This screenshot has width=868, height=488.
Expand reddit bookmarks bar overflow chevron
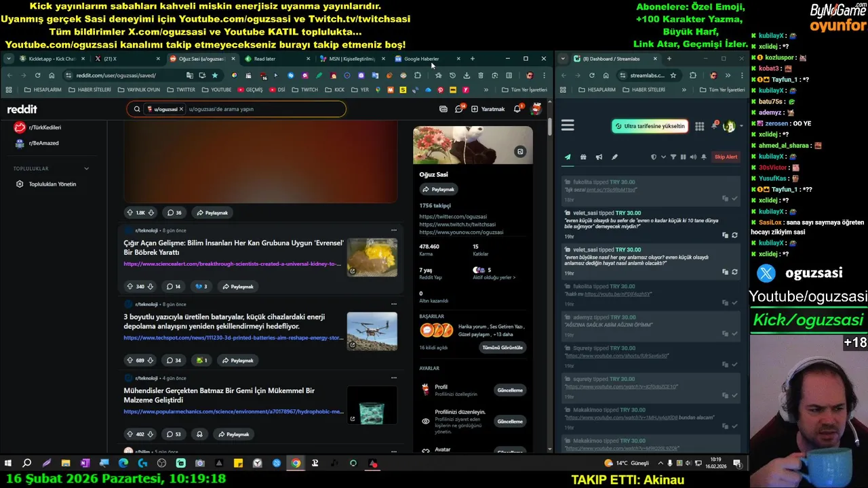pyautogui.click(x=486, y=89)
